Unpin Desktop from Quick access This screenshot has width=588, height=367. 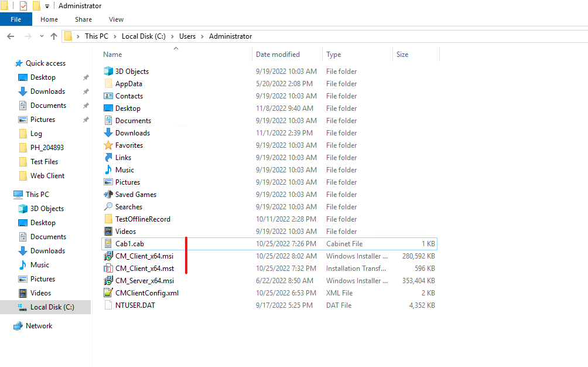coord(86,77)
